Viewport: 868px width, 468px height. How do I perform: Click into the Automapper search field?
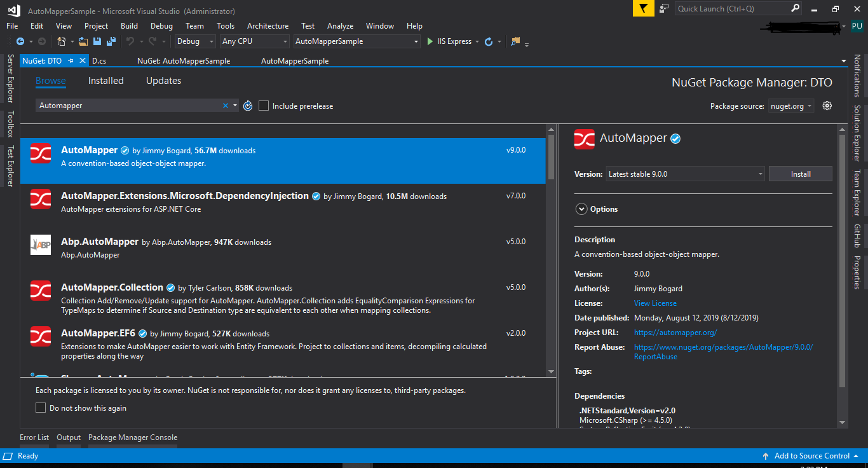pyautogui.click(x=129, y=106)
